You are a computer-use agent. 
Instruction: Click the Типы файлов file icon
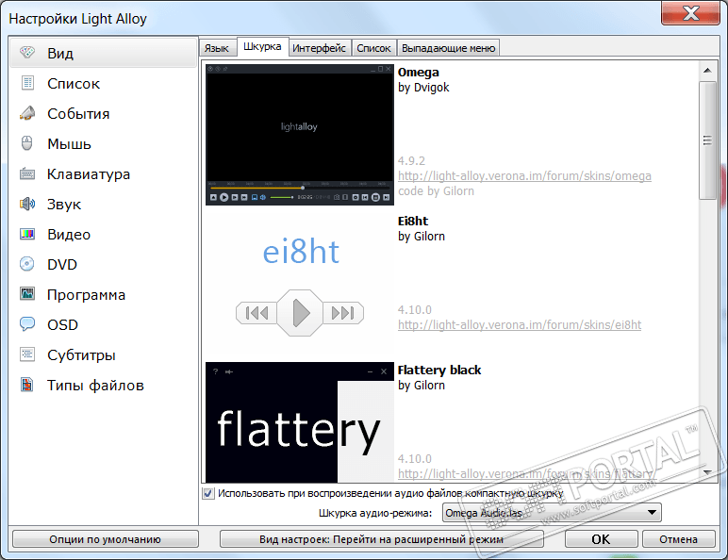(27, 385)
